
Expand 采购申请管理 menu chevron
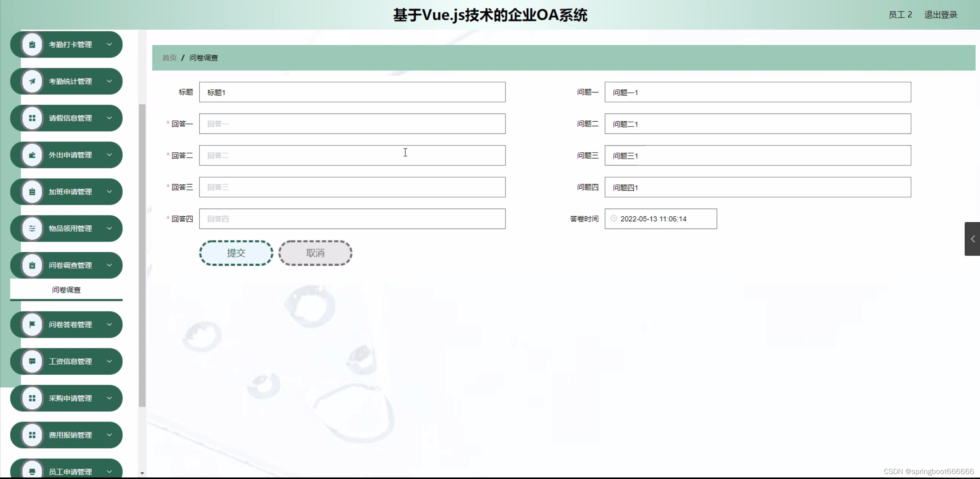click(x=110, y=398)
